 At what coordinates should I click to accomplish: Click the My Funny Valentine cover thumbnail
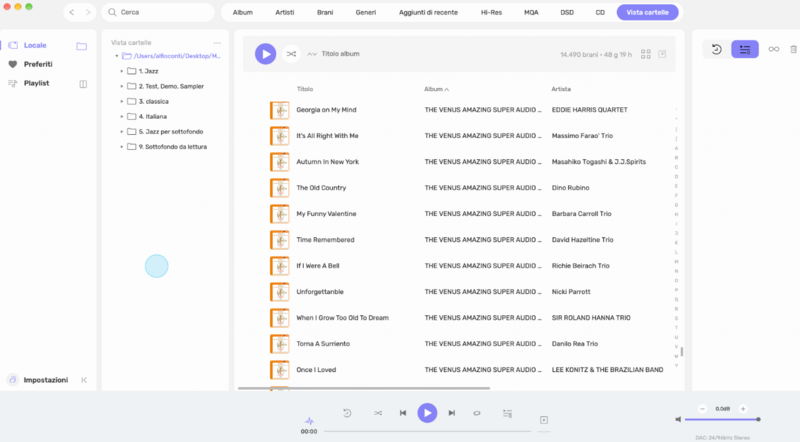[280, 214]
